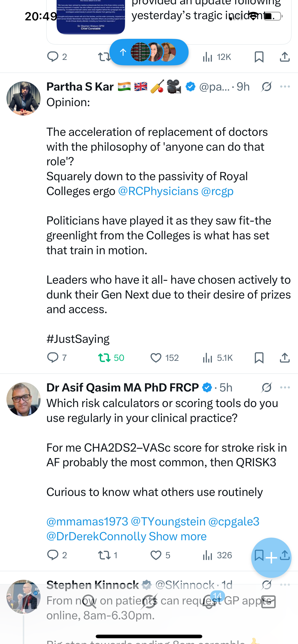Expand Dr Asif Qasim's tweet with Show more

pyautogui.click(x=178, y=536)
